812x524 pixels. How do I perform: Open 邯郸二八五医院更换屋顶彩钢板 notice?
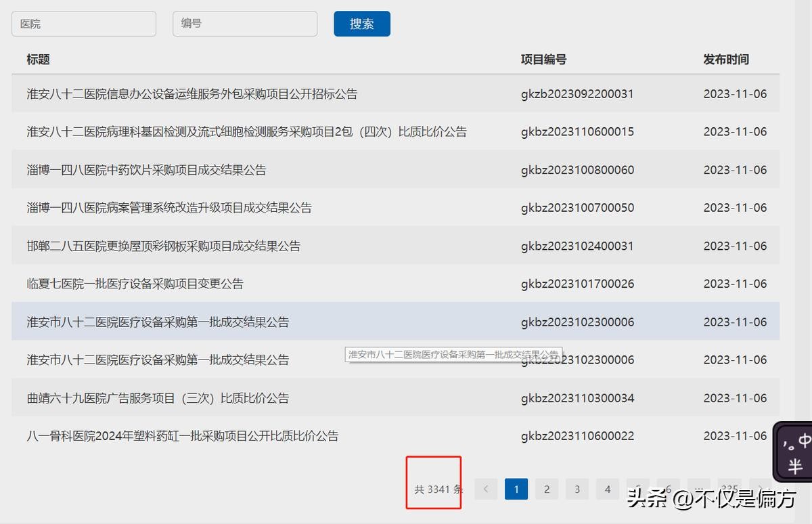(164, 246)
